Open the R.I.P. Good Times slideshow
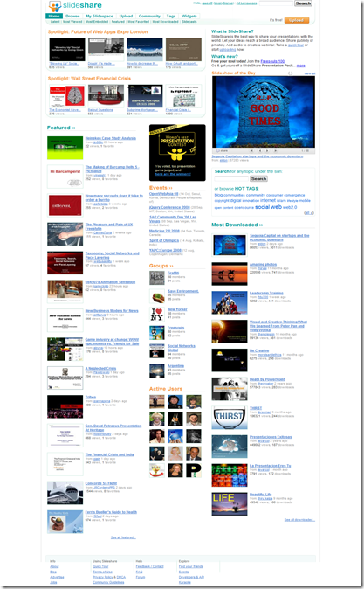This screenshot has width=364, height=589. 264,112
